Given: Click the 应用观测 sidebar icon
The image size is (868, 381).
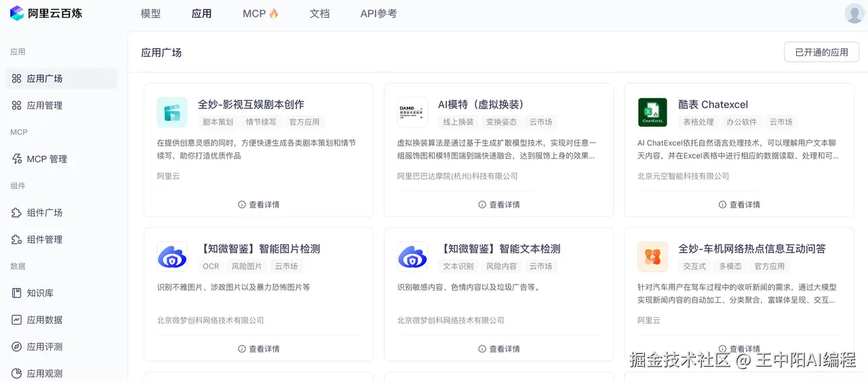Looking at the screenshot, I should (17, 373).
